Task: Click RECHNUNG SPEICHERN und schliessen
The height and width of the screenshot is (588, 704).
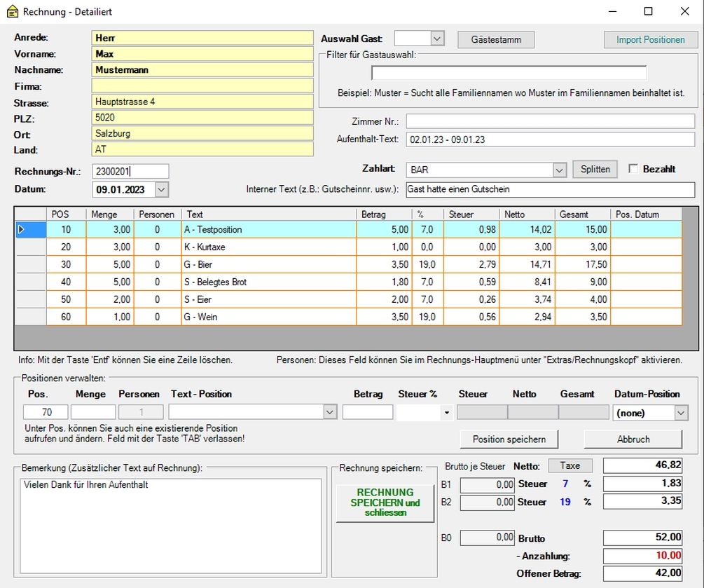Action: (x=385, y=502)
